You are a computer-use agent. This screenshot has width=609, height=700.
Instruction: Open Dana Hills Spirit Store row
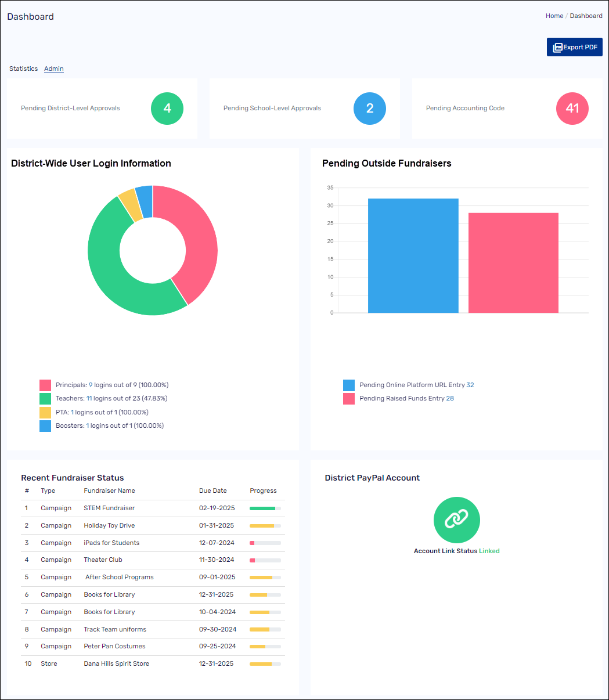click(x=116, y=663)
